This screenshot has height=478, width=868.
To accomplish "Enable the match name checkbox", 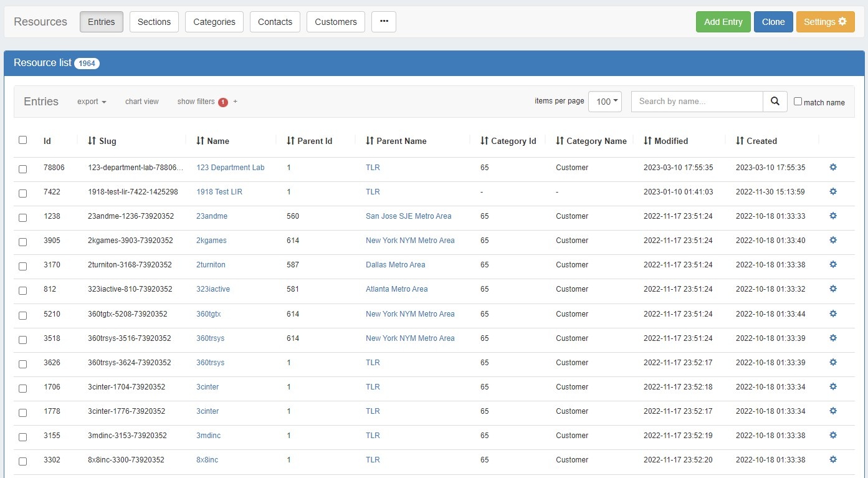I will tap(798, 102).
